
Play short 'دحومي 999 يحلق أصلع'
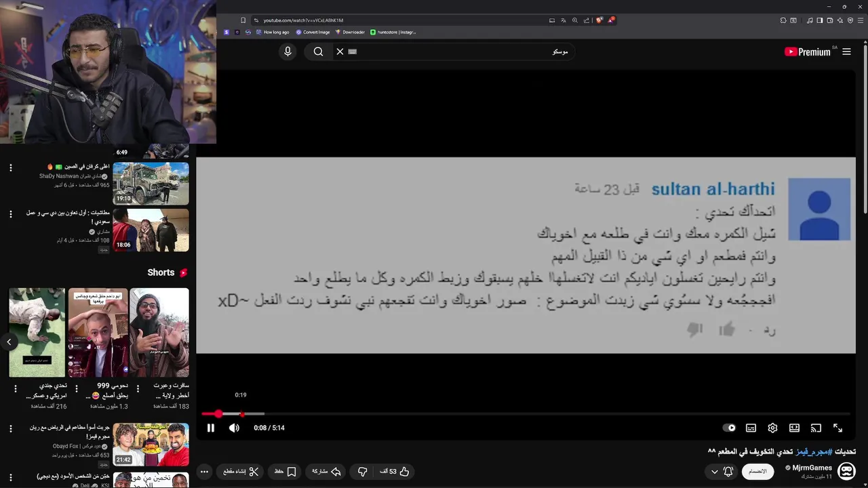(x=98, y=332)
